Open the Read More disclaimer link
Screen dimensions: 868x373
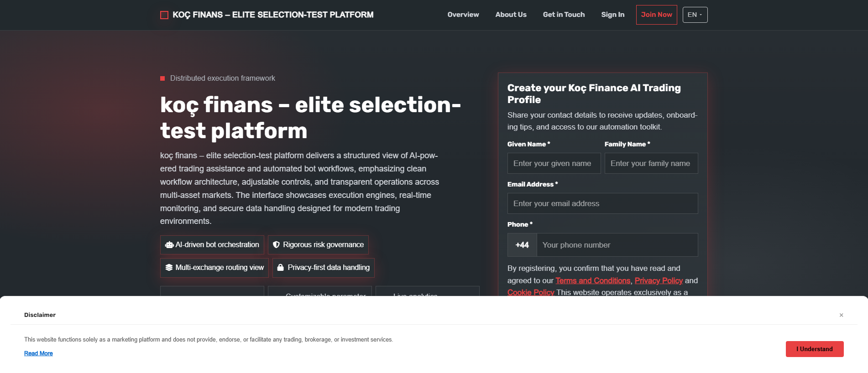pyautogui.click(x=38, y=353)
